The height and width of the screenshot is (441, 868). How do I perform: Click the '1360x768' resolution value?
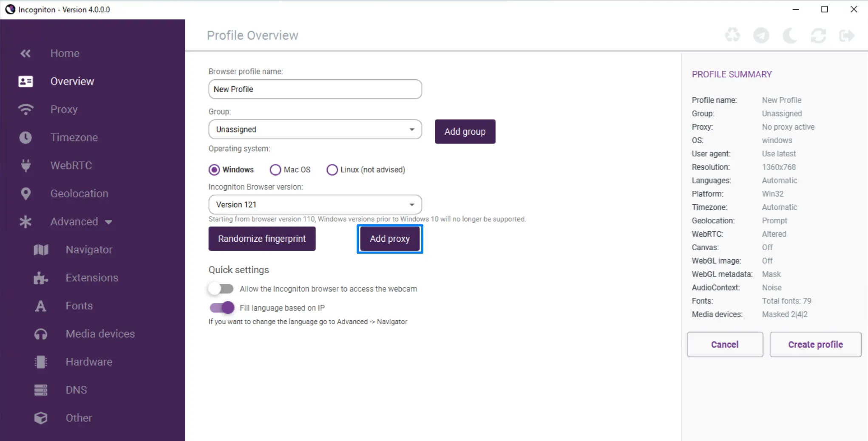779,167
